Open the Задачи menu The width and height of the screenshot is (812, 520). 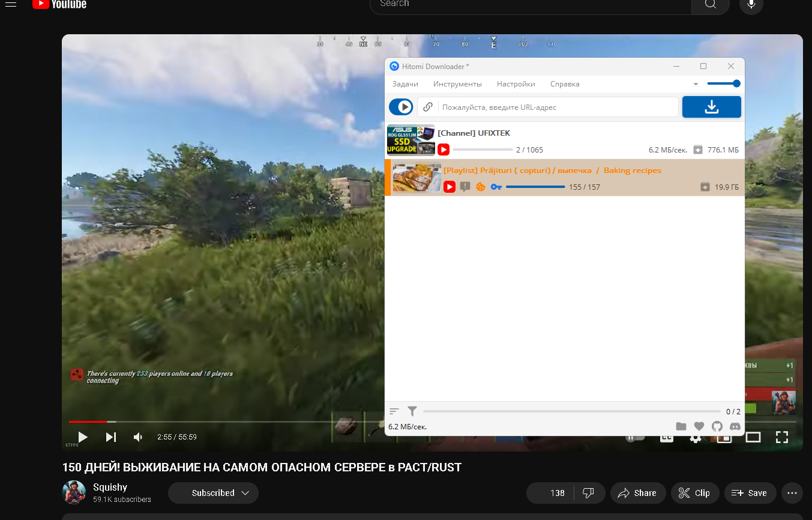click(405, 84)
